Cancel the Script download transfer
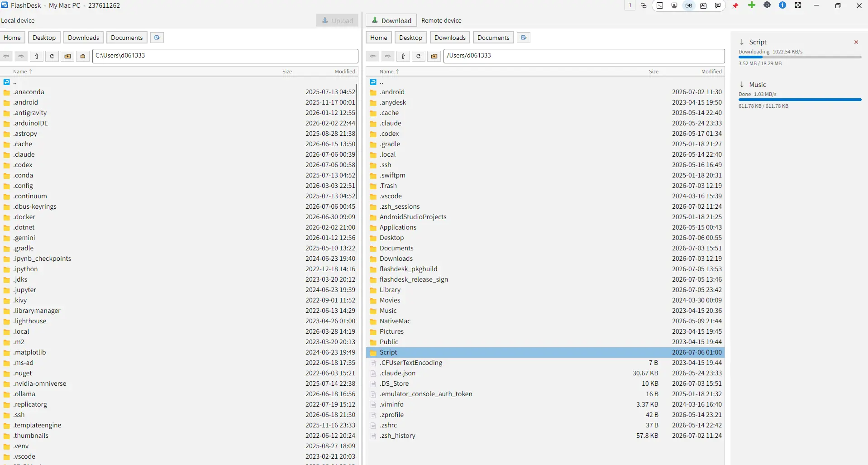Viewport: 868px width, 465px height. click(856, 42)
